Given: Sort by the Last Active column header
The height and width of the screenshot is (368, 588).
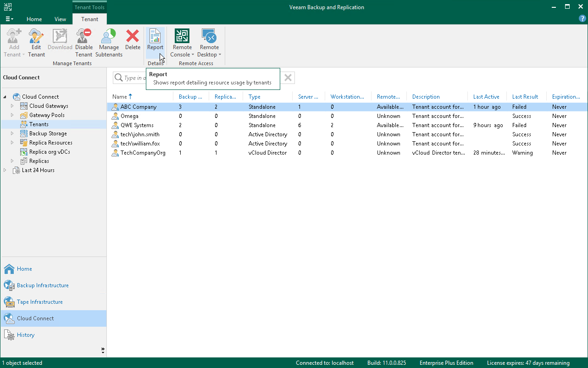Looking at the screenshot, I should (486, 97).
